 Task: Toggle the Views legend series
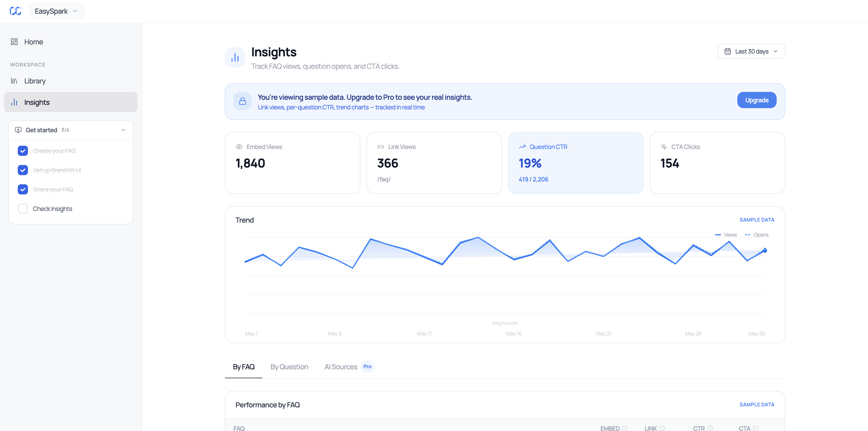pos(726,235)
